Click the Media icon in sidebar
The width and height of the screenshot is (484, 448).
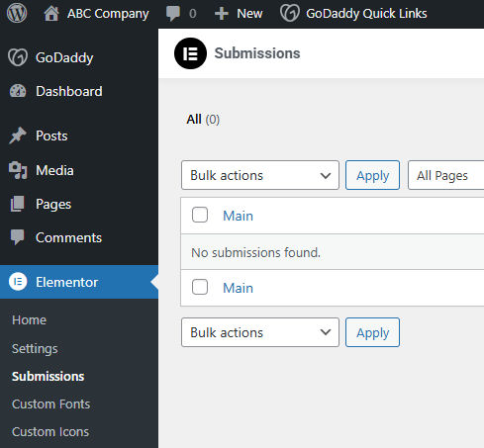[18, 170]
